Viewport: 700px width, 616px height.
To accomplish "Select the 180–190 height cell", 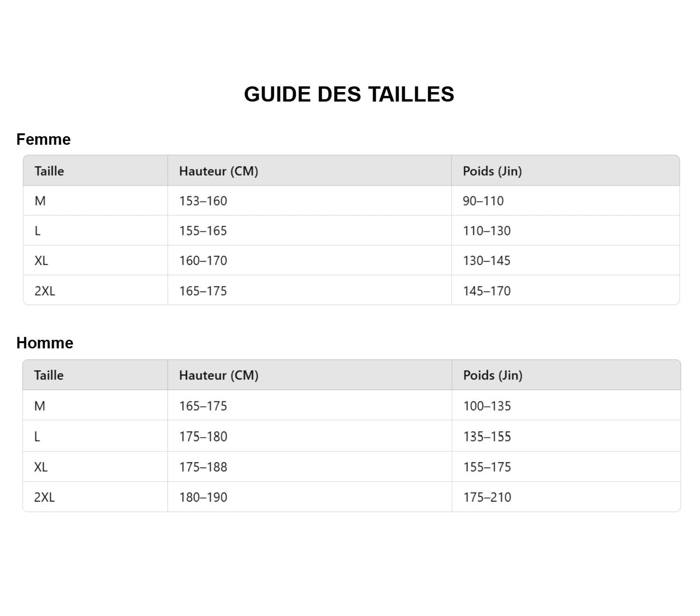I will pyautogui.click(x=203, y=497).
